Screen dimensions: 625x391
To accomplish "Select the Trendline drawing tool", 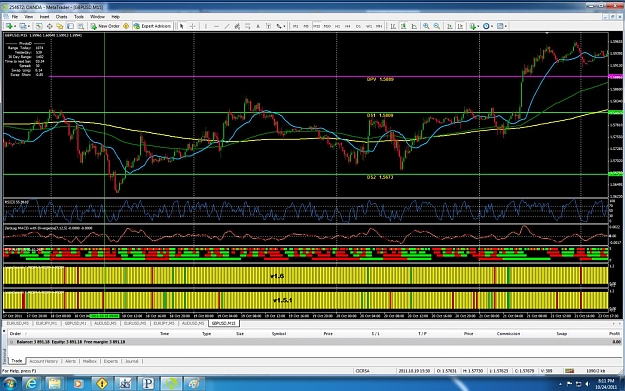I will 227,26.
